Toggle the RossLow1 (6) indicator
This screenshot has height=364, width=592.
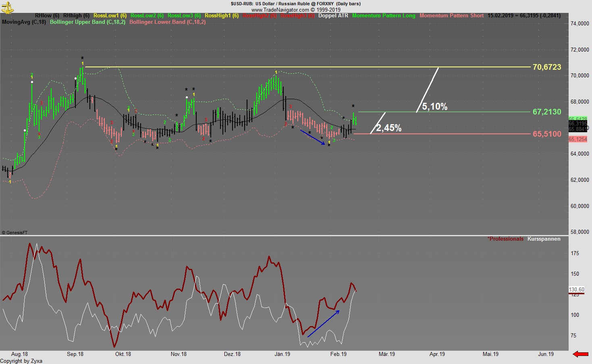110,16
